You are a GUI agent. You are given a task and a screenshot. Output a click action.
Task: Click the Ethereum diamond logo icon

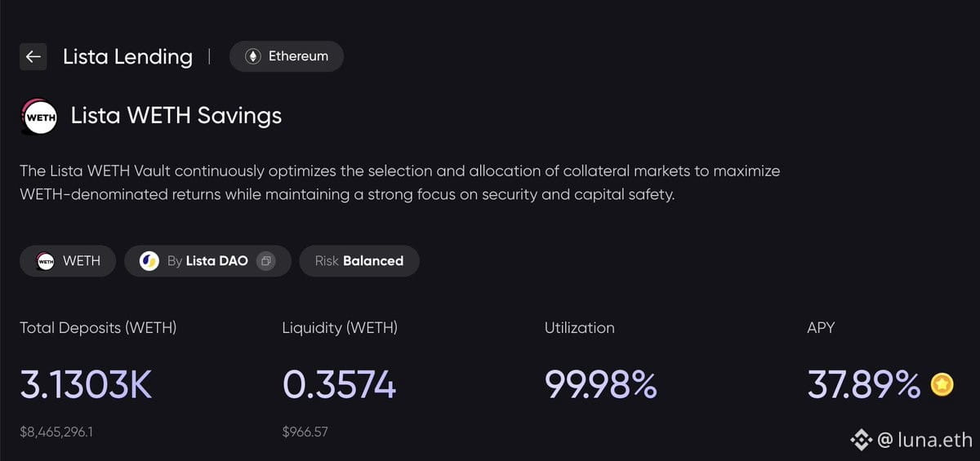[253, 56]
